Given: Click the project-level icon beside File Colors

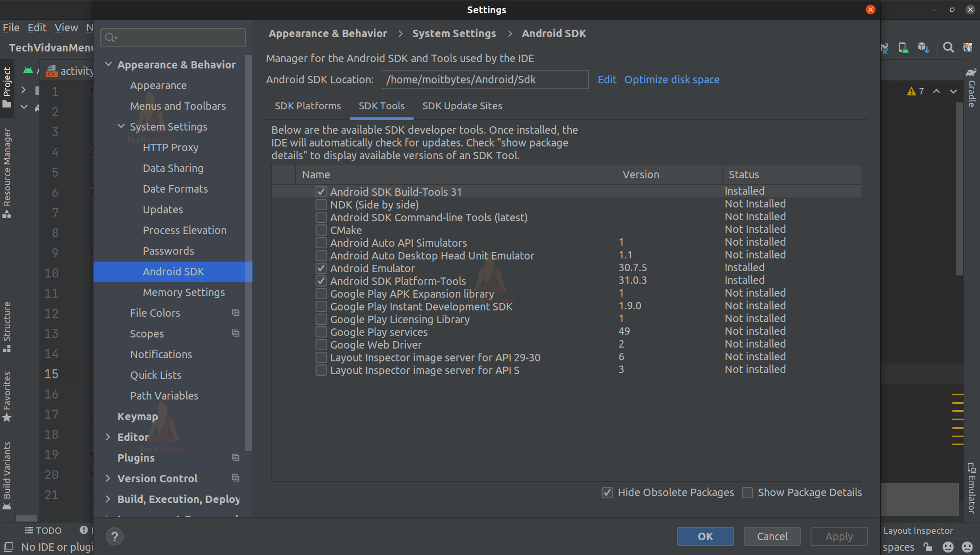Looking at the screenshot, I should [236, 313].
